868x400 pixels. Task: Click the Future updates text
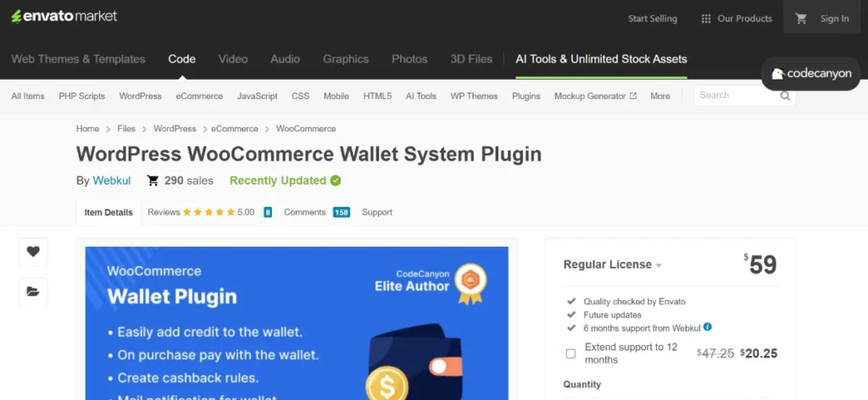tap(612, 314)
